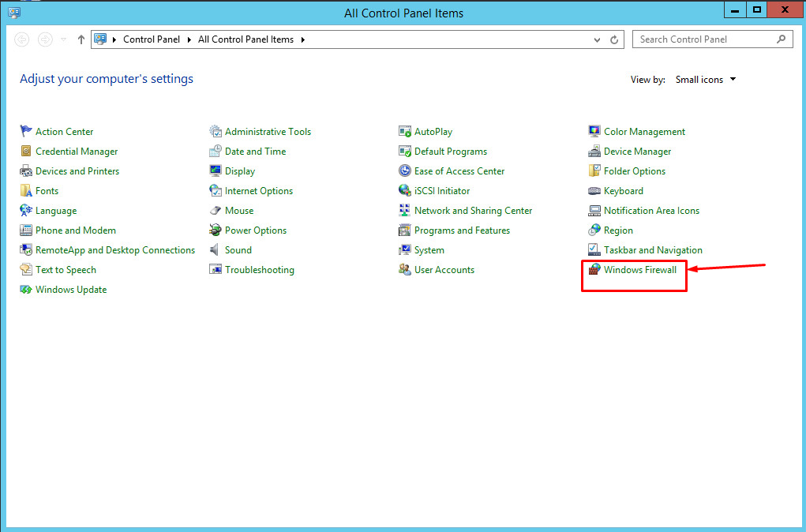Click the Forward navigation button

click(45, 39)
